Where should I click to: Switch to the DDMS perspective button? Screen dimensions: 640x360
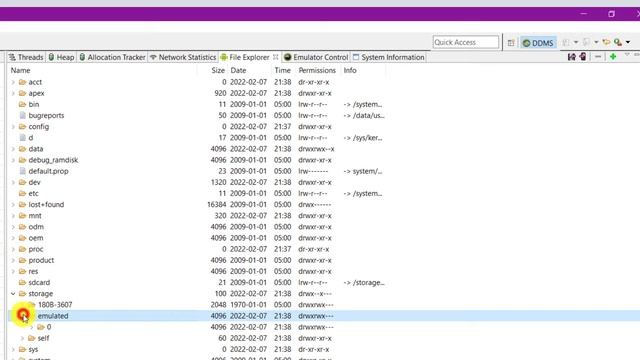pyautogui.click(x=538, y=42)
